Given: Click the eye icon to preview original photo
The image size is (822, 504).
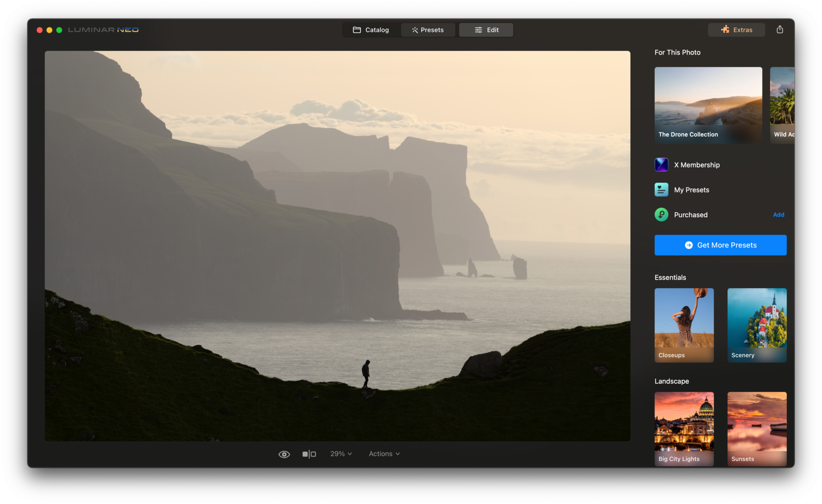Looking at the screenshot, I should pyautogui.click(x=284, y=454).
